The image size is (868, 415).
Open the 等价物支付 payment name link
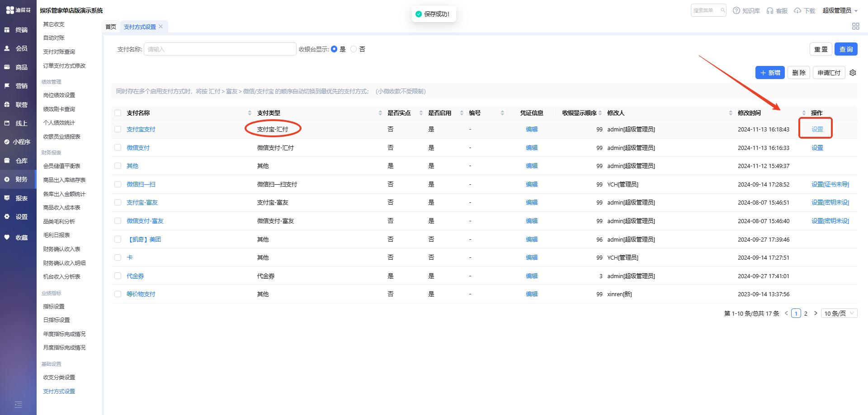coord(141,294)
